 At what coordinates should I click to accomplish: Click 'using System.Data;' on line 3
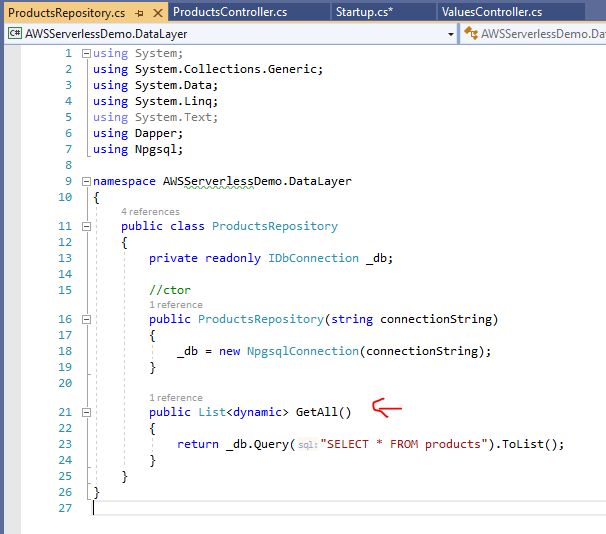tap(155, 85)
